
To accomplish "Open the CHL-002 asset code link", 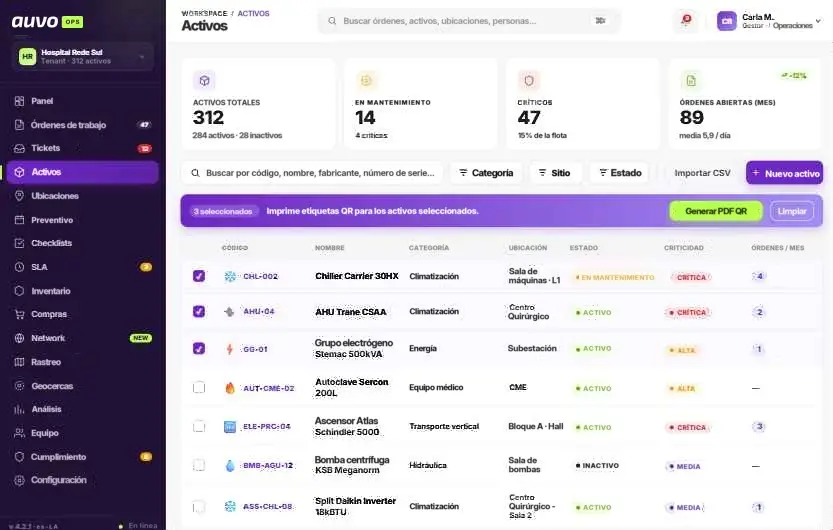I will point(260,276).
